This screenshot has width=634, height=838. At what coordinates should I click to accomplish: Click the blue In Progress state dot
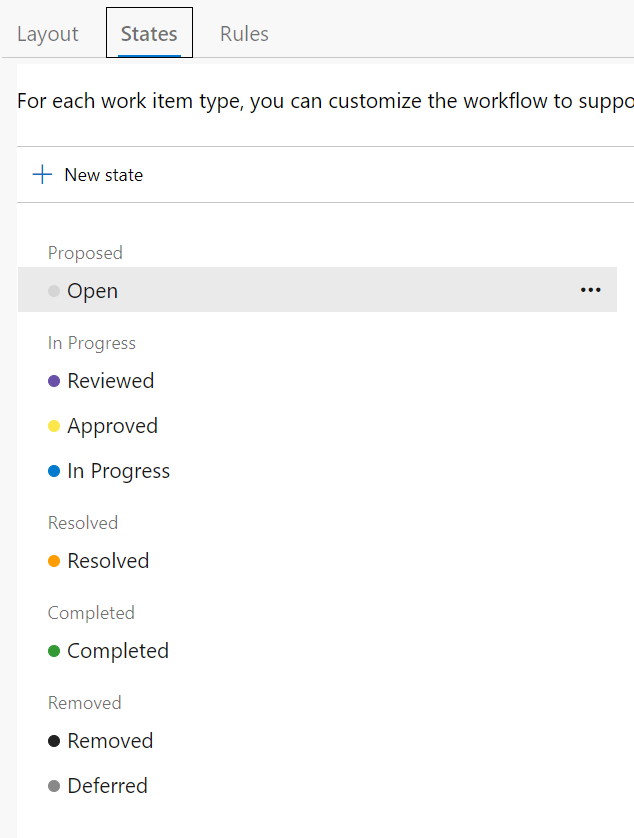coord(53,471)
